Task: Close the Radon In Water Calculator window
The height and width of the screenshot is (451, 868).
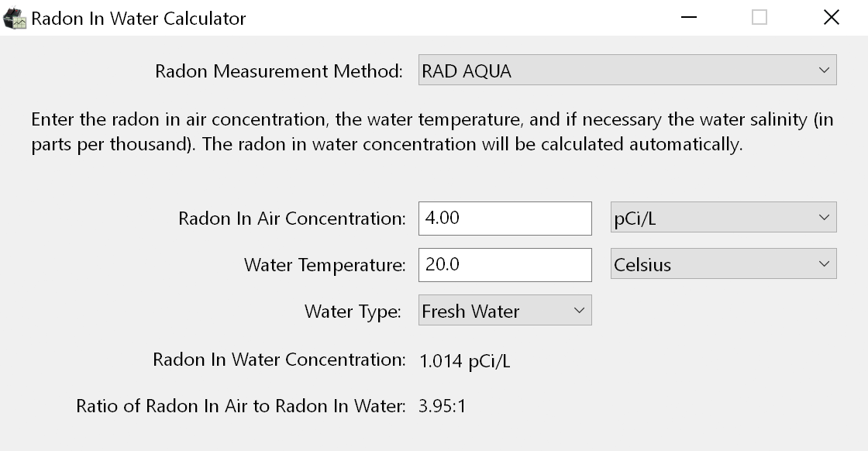Action: tap(832, 18)
